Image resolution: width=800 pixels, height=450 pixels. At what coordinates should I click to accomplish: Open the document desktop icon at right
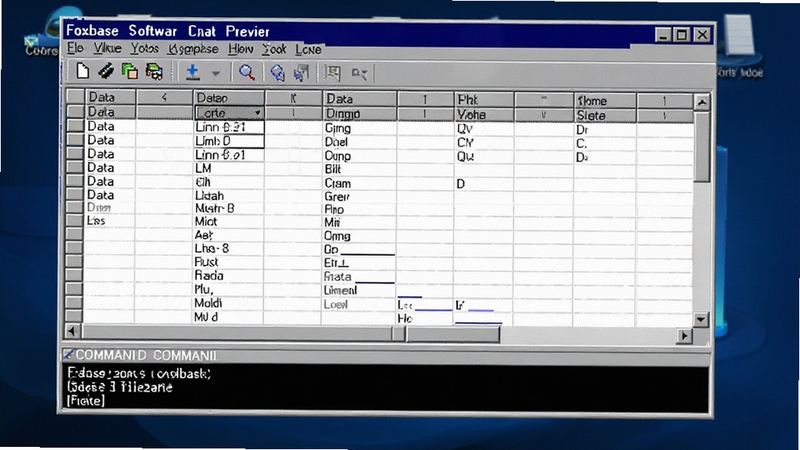pyautogui.click(x=739, y=46)
